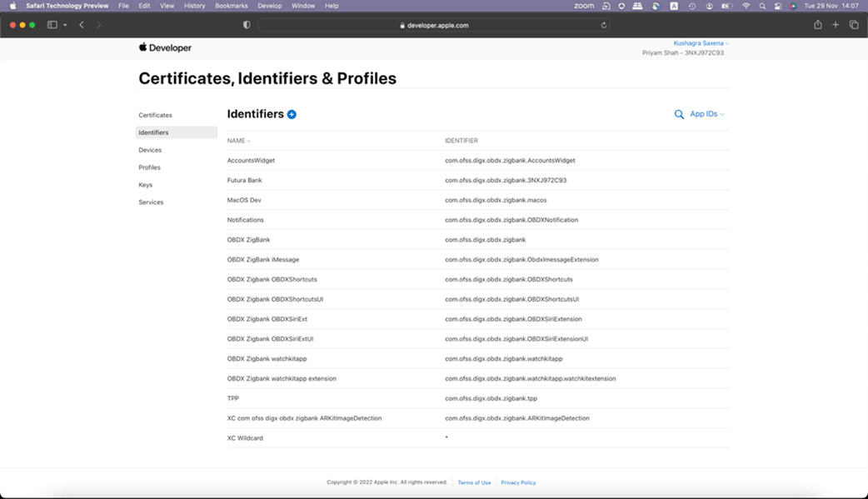Expand the Kushagra Saxena account menu
The width and height of the screenshot is (868, 499).
701,43
